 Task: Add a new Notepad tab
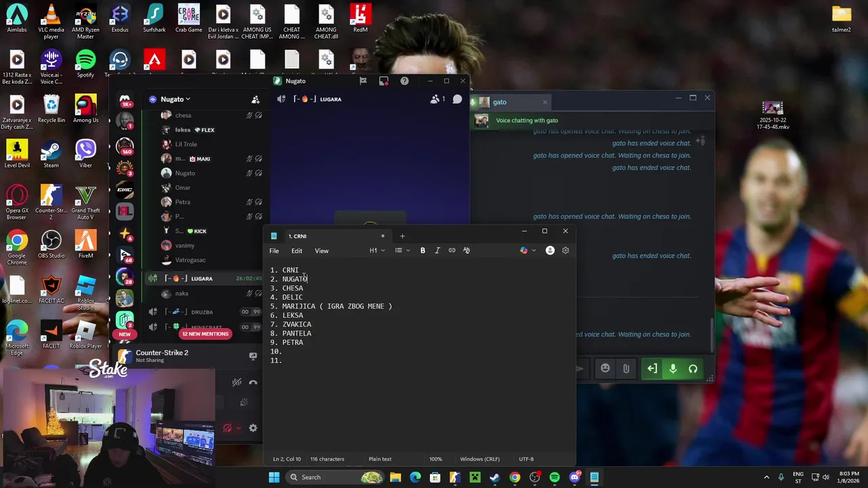(402, 236)
